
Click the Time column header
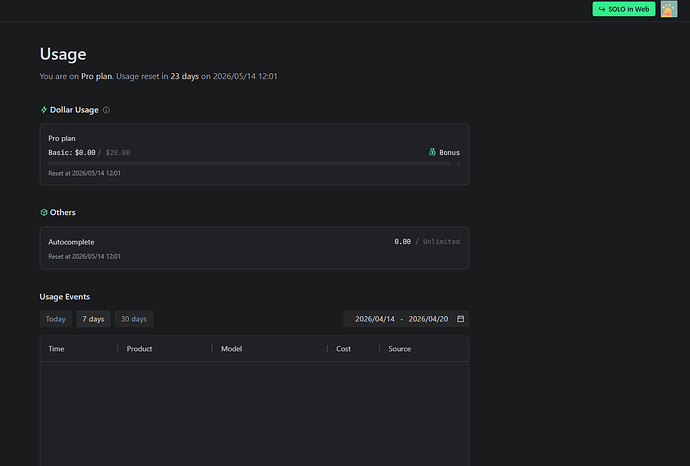point(56,349)
